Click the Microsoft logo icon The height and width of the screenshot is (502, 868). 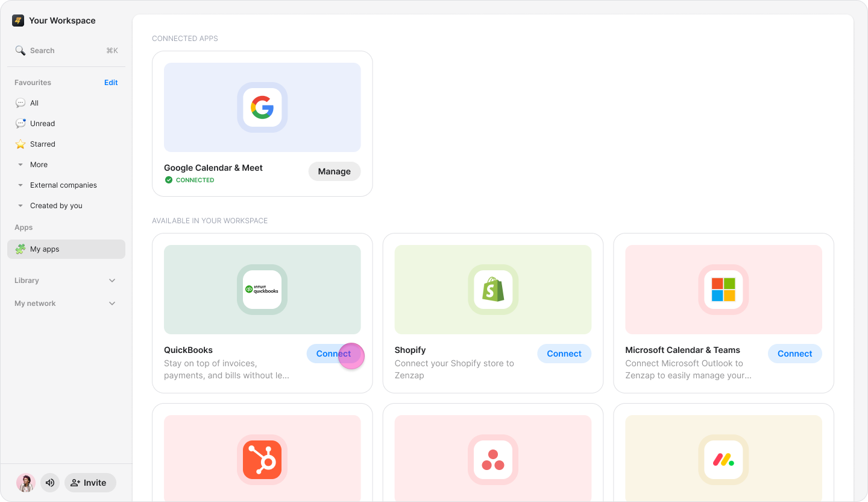click(723, 290)
